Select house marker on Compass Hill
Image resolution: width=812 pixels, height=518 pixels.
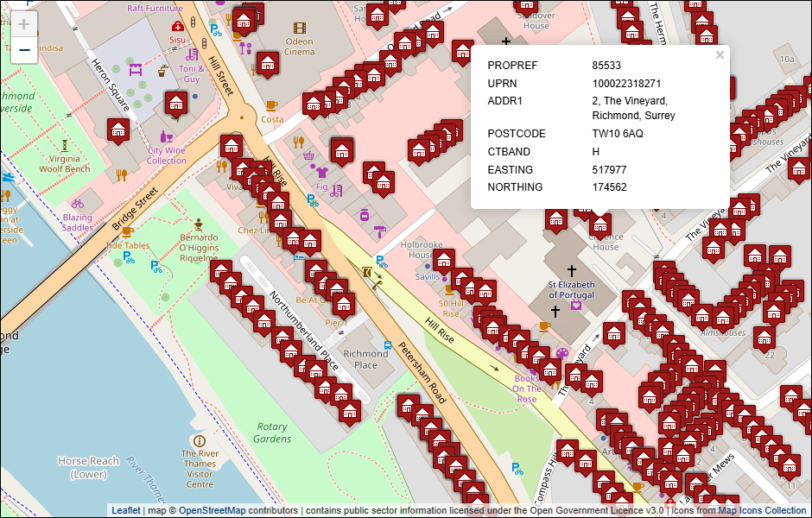(x=567, y=451)
